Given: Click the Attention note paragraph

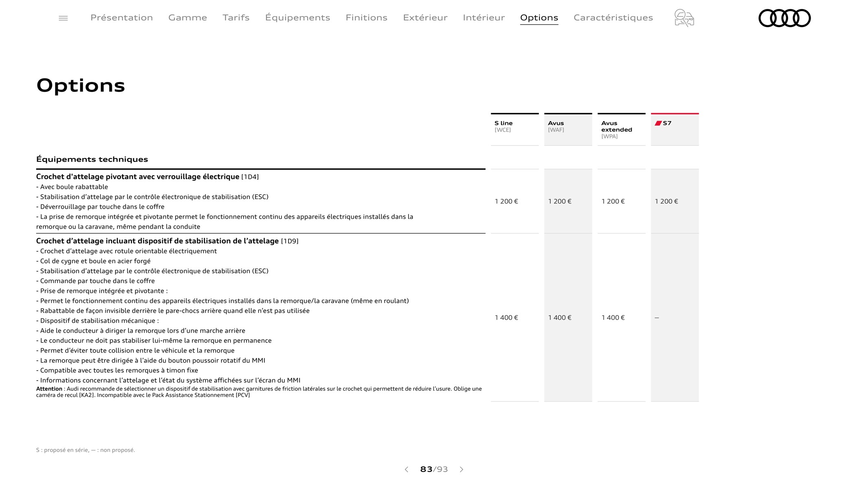Looking at the screenshot, I should (259, 392).
